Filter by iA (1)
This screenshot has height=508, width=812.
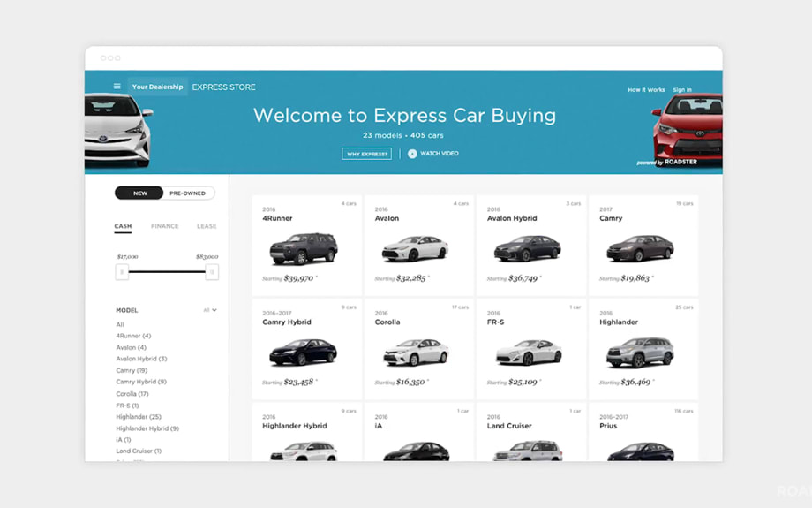click(124, 440)
